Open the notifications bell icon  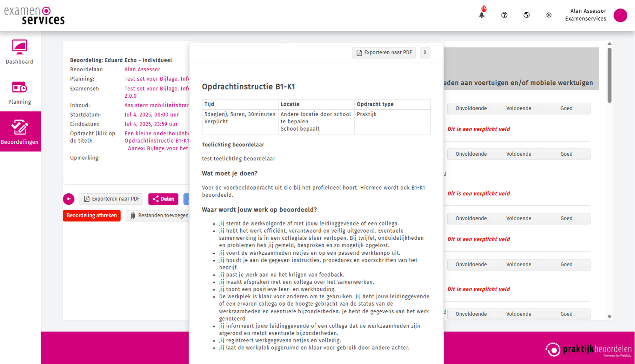pyautogui.click(x=482, y=15)
